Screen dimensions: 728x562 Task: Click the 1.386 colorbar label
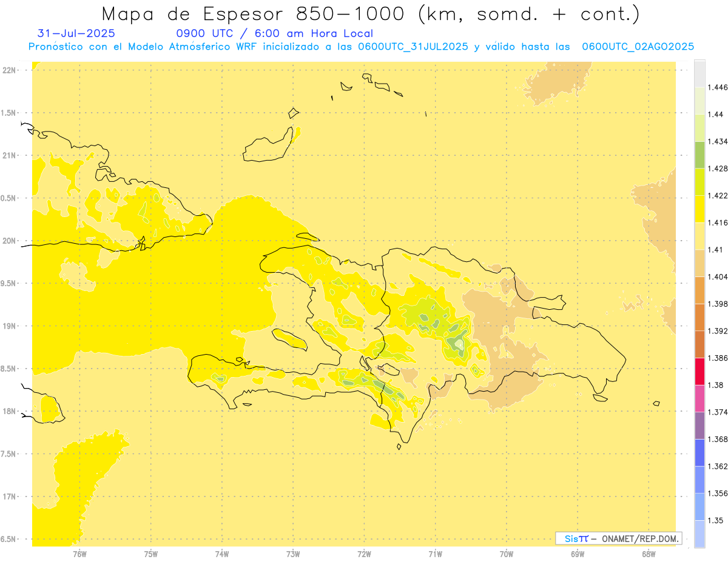pos(717,358)
